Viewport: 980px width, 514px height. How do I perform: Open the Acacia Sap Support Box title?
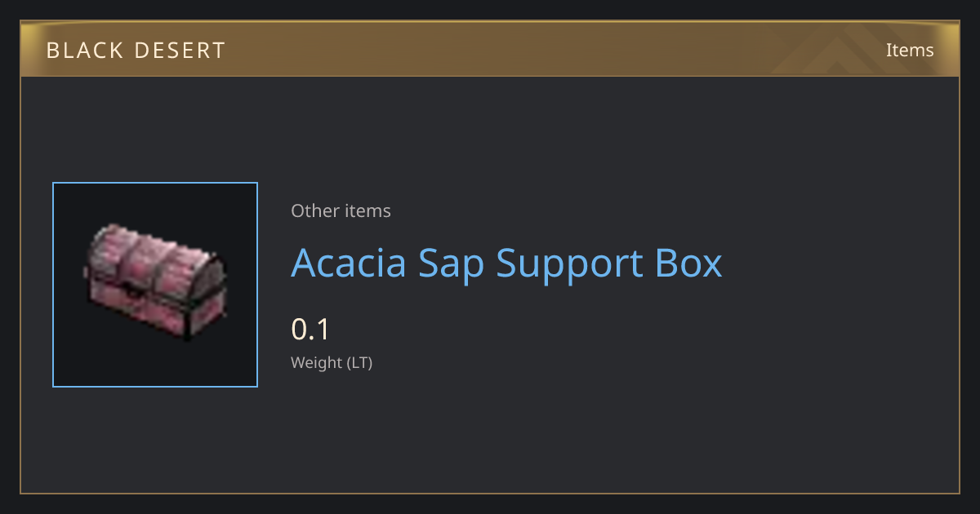[506, 263]
